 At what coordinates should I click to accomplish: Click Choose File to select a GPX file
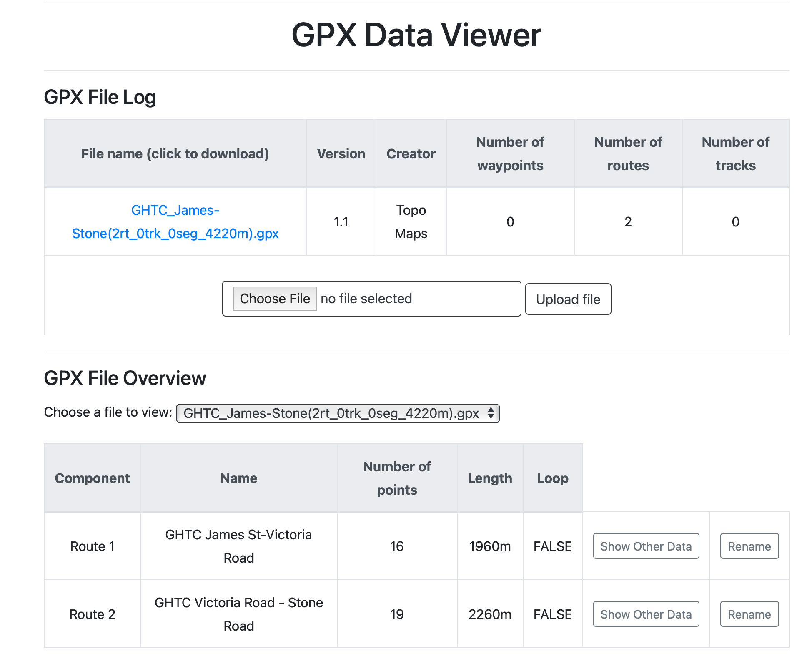coord(275,299)
